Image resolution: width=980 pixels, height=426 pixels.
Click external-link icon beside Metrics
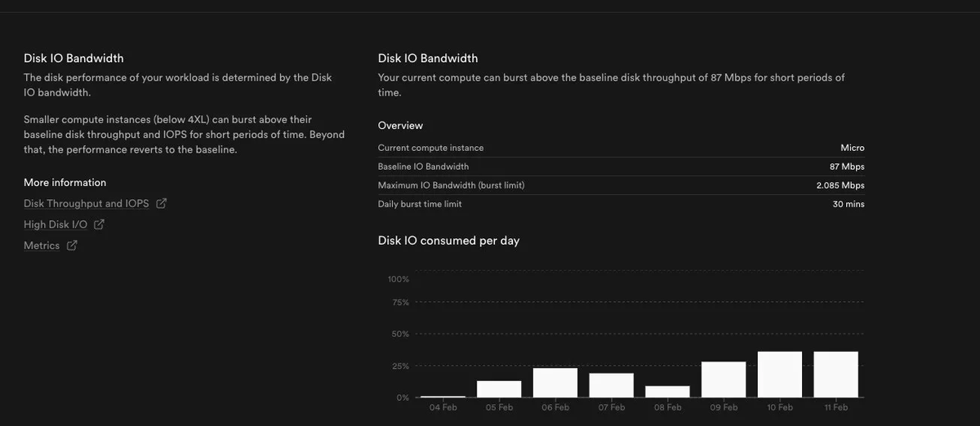(72, 245)
